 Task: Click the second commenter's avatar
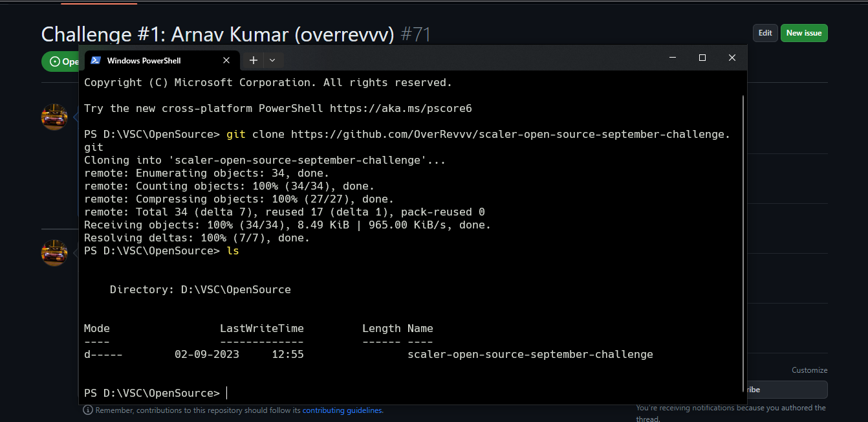(x=54, y=252)
